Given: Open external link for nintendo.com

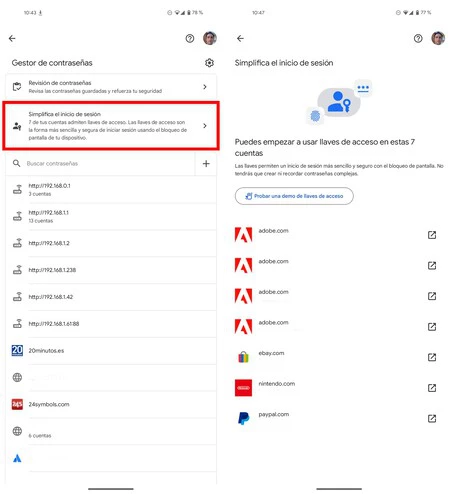Looking at the screenshot, I should [x=432, y=388].
